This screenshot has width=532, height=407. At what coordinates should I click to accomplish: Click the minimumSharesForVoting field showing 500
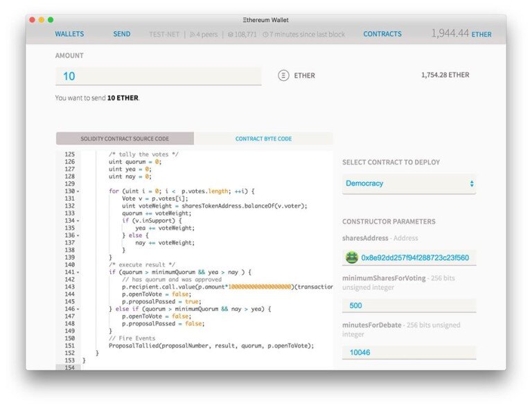(x=409, y=305)
